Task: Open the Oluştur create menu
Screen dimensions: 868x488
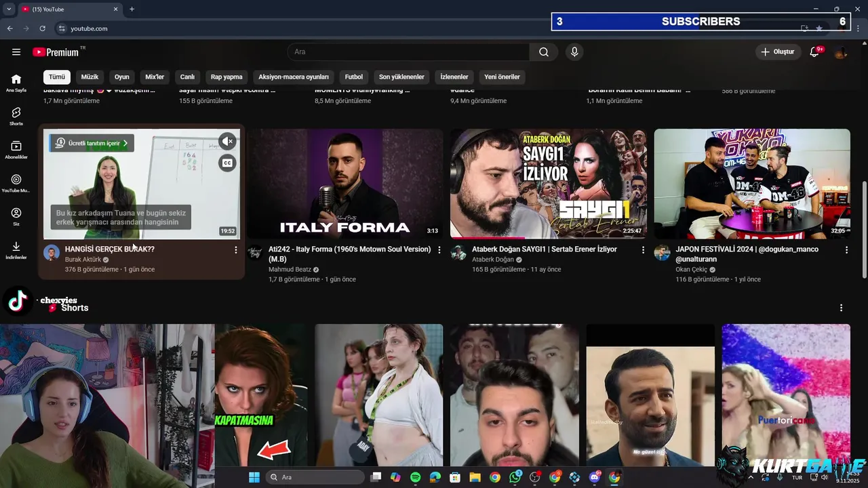Action: point(777,52)
